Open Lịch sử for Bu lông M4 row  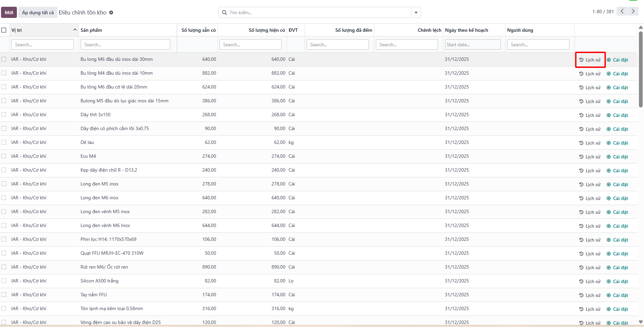(590, 74)
